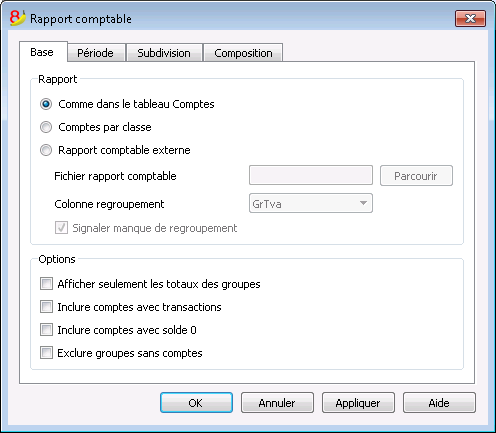Enable 'Exclure groupes sans comptes' option
Viewport: 496px width, 433px height.
pyautogui.click(x=46, y=353)
